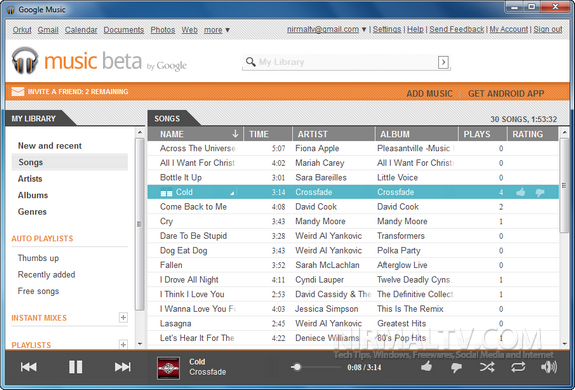The image size is (575, 390).
Task: Skip to the next track
Action: pyautogui.click(x=122, y=367)
